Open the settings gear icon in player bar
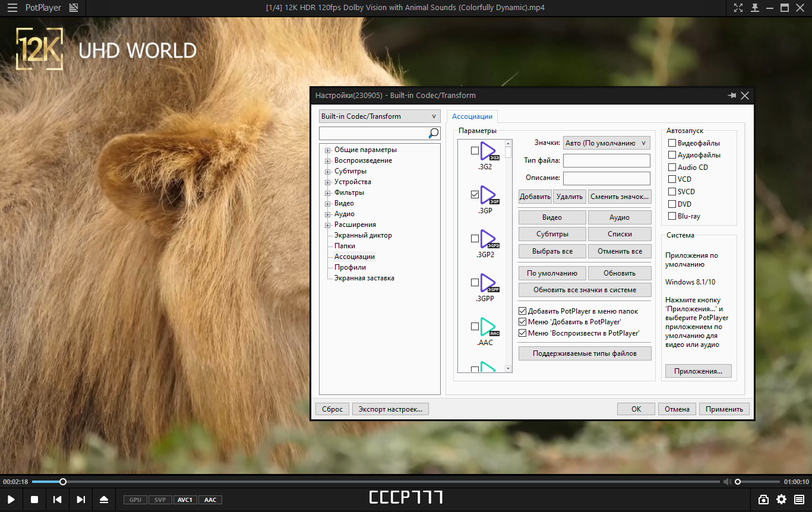Screen dimensions: 812x512 click(x=782, y=500)
